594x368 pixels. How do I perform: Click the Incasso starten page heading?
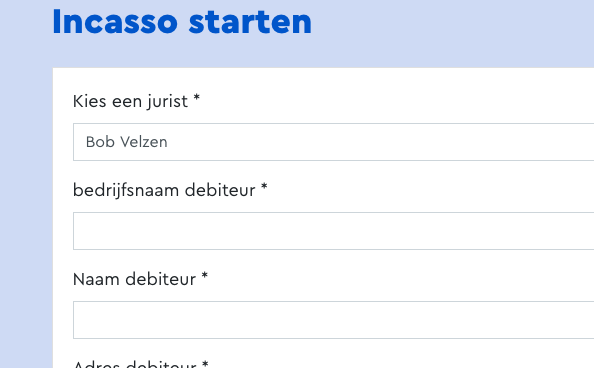[182, 22]
